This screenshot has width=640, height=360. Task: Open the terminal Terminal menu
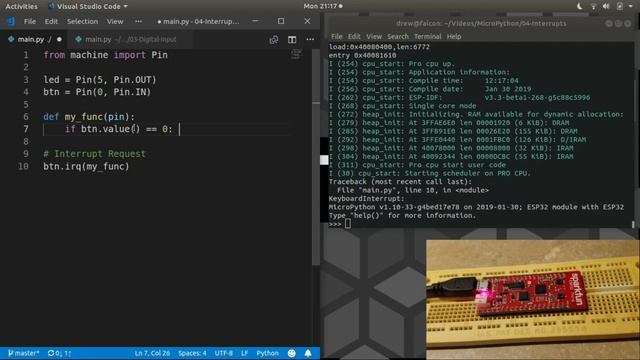click(x=427, y=36)
